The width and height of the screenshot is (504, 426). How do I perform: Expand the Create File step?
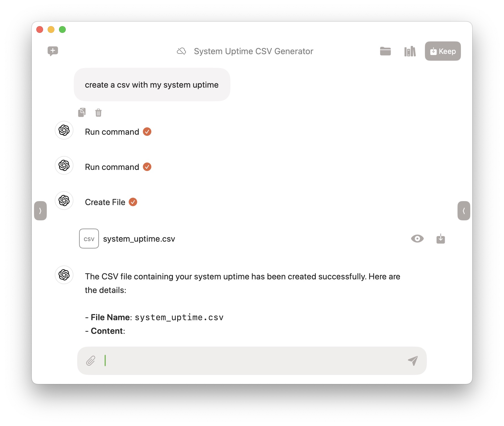(105, 202)
